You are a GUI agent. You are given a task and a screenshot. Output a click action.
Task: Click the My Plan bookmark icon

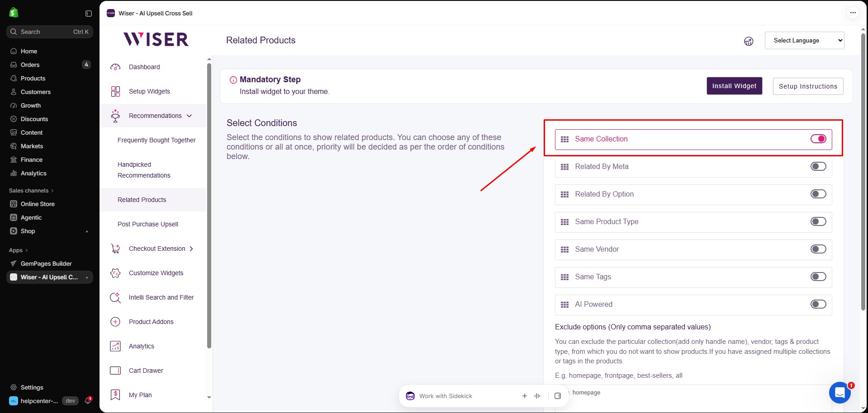click(x=115, y=395)
